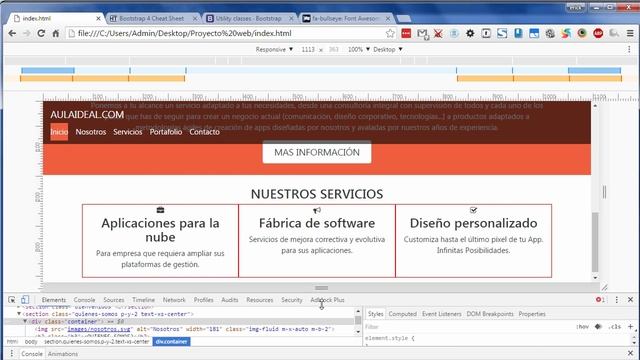Toggle the :hov element state panel
This screenshot has width=640, height=360.
tap(582, 327)
